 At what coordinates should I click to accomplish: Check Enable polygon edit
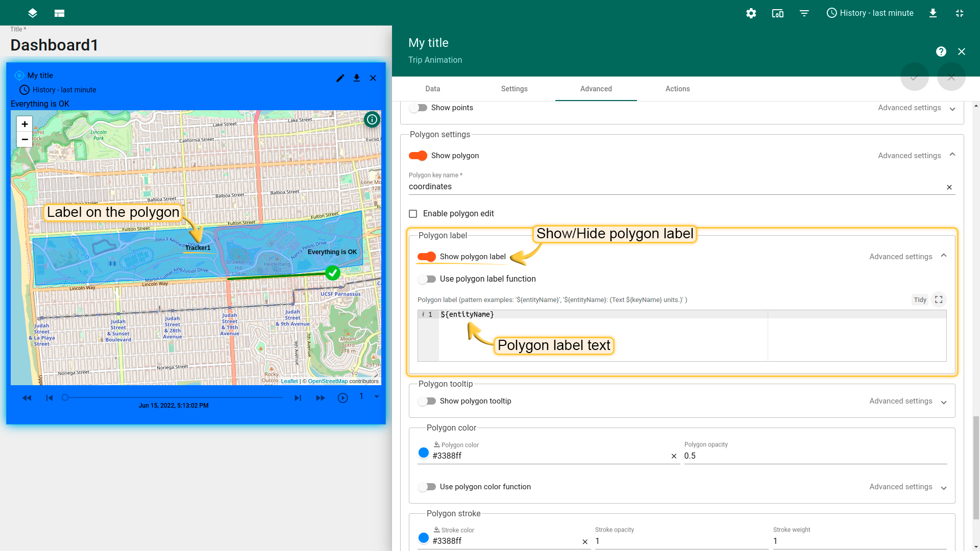coord(413,214)
